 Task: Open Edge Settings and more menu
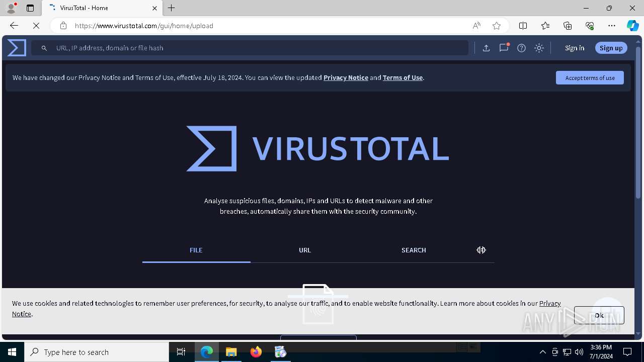pyautogui.click(x=612, y=26)
